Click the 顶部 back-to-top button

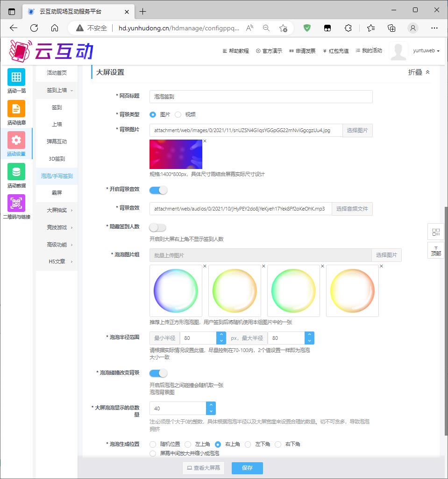click(x=436, y=251)
